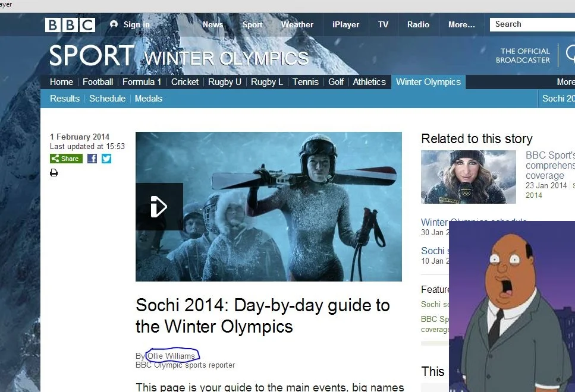Click the author name Ollie Williams

point(171,356)
